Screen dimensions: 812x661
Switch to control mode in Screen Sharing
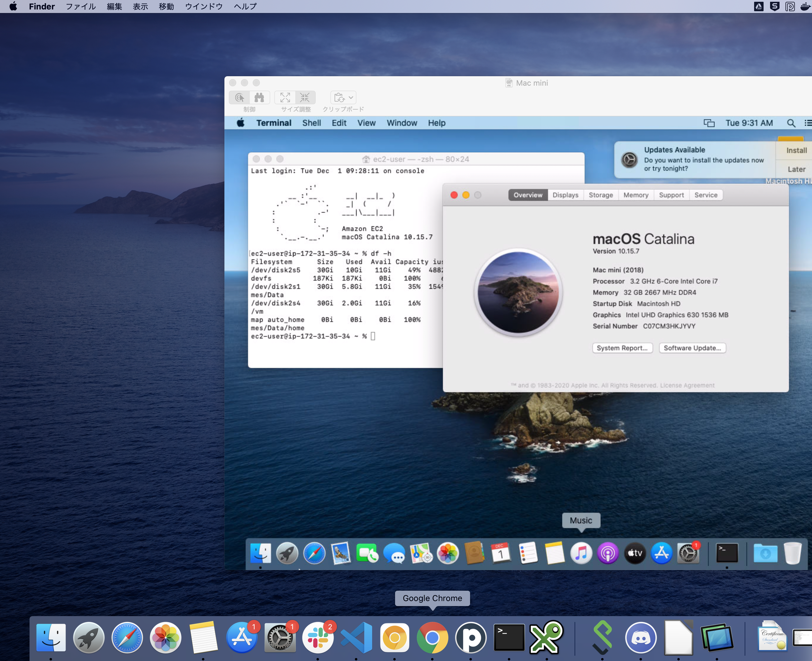pyautogui.click(x=239, y=97)
